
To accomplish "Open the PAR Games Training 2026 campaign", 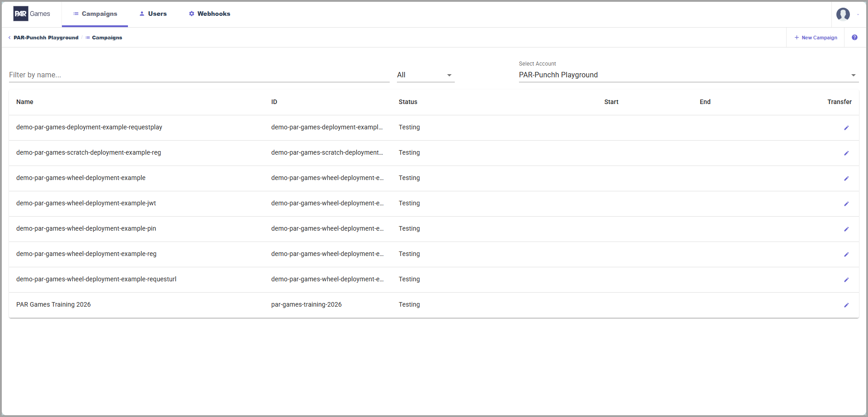I will (53, 304).
